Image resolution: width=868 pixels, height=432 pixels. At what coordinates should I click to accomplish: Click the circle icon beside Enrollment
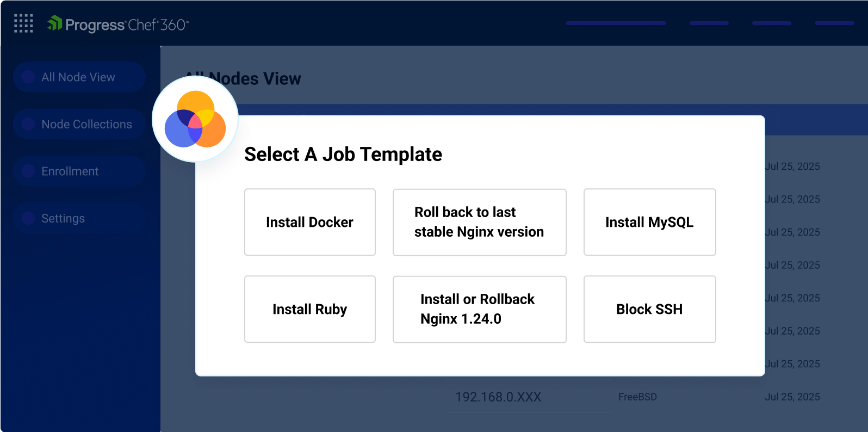28,171
